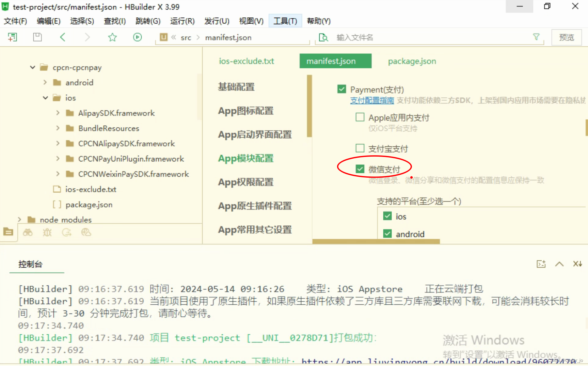Image resolution: width=588 pixels, height=366 pixels.
Task: Enable Apple应用内支付 checkbox
Action: pos(360,117)
